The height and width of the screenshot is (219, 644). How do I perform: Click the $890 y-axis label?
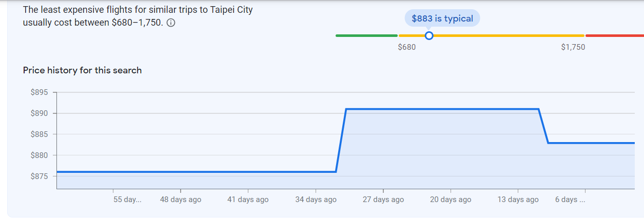click(39, 113)
